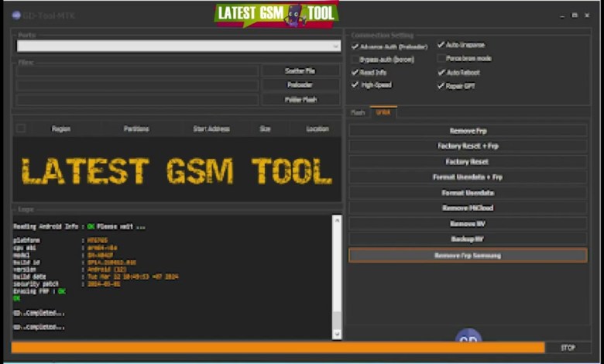Toggle the Force brom mode checkbox
Screen dimensions: 604x364
[441, 58]
